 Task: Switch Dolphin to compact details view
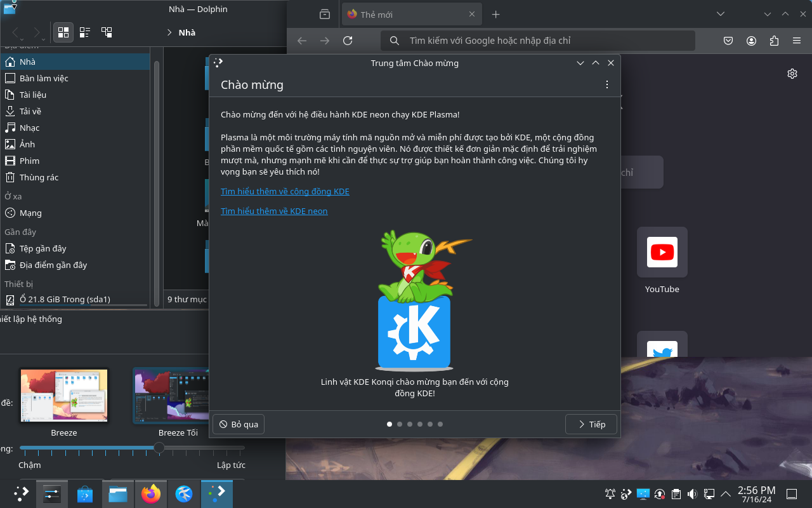(84, 32)
